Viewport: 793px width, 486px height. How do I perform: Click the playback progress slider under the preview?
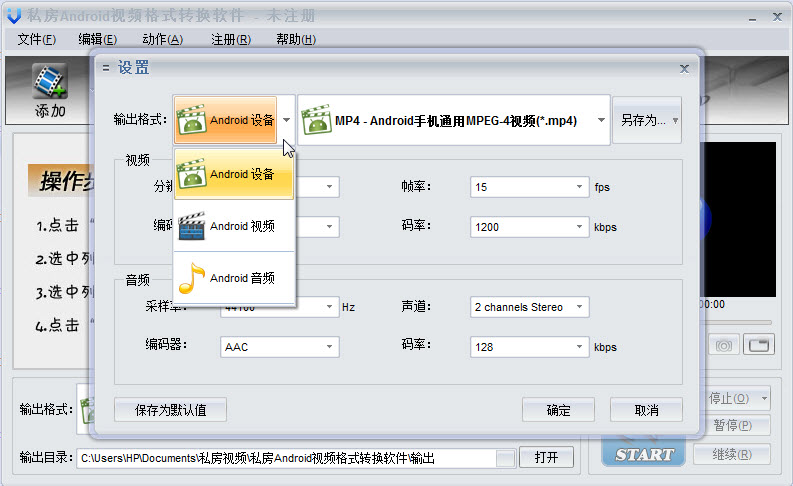(736, 322)
